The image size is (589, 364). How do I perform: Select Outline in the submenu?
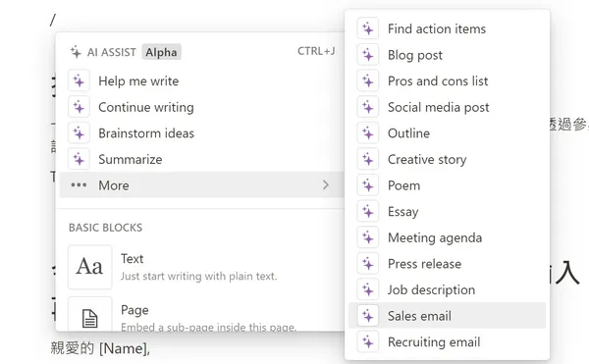click(447, 132)
